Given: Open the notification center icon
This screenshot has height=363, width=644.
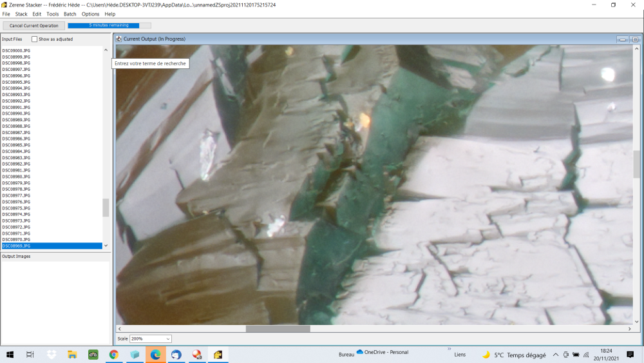Looking at the screenshot, I should point(630,355).
